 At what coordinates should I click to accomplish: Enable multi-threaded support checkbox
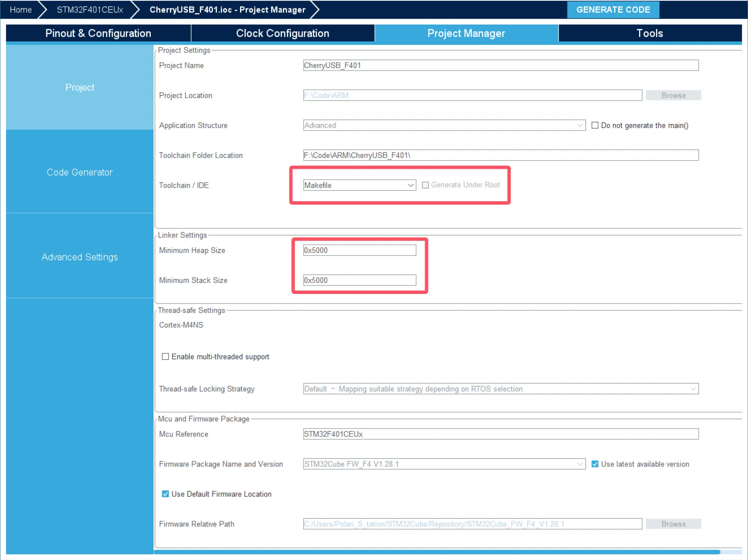(165, 357)
